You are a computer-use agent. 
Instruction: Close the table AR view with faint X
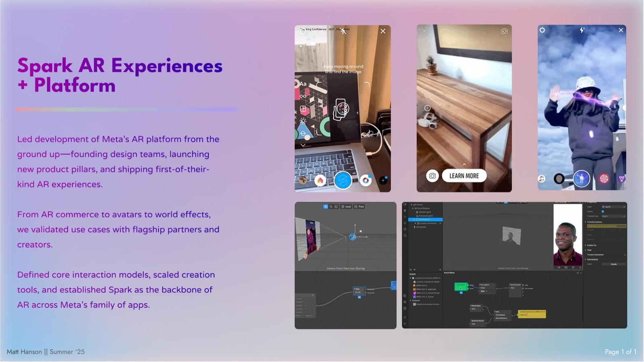pos(424,31)
